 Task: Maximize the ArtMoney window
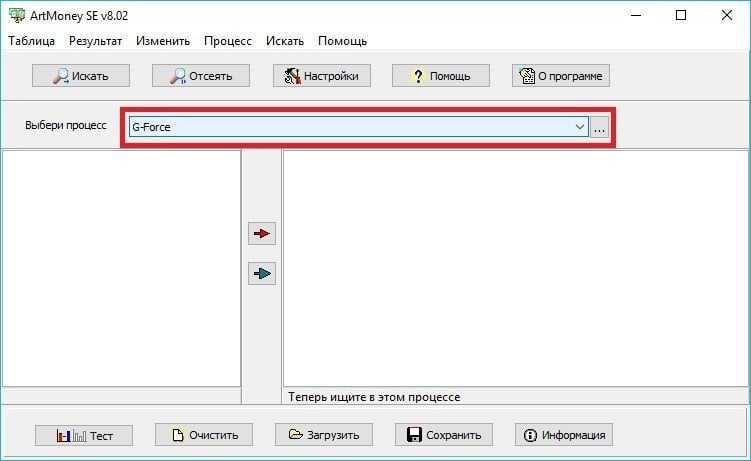[x=681, y=15]
